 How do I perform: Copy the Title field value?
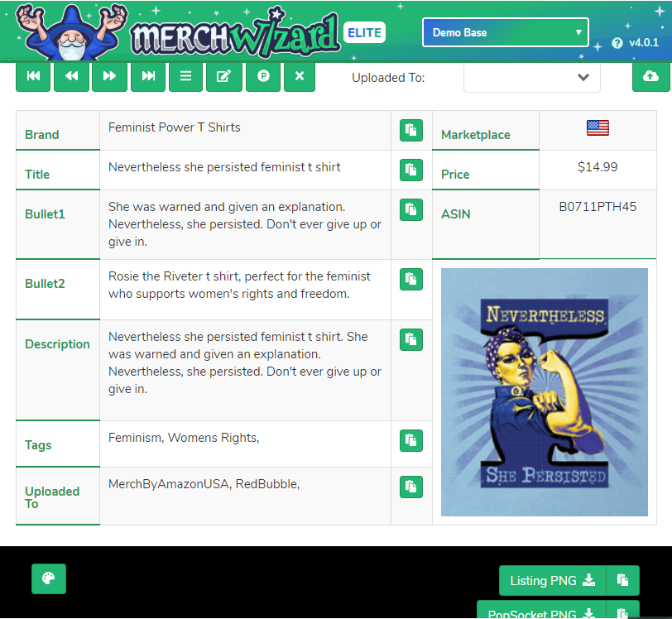411,170
